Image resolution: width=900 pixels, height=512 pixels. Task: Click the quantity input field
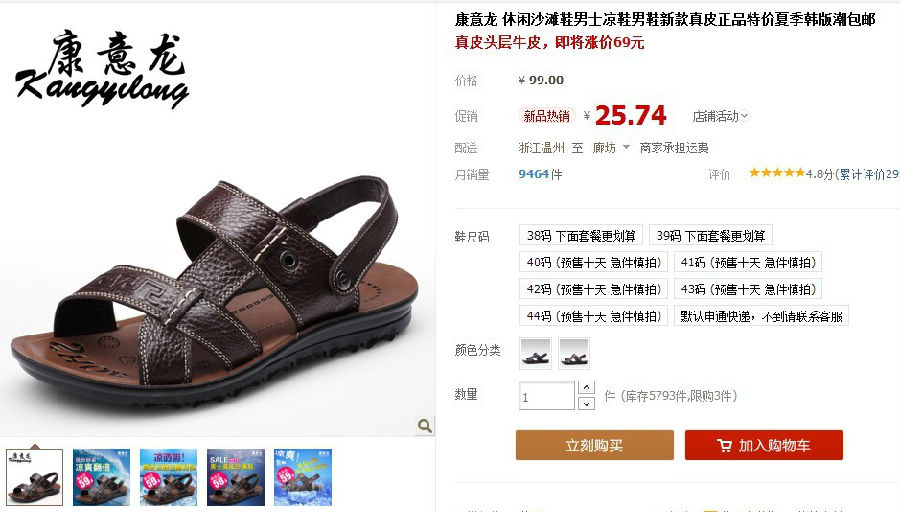tap(546, 396)
